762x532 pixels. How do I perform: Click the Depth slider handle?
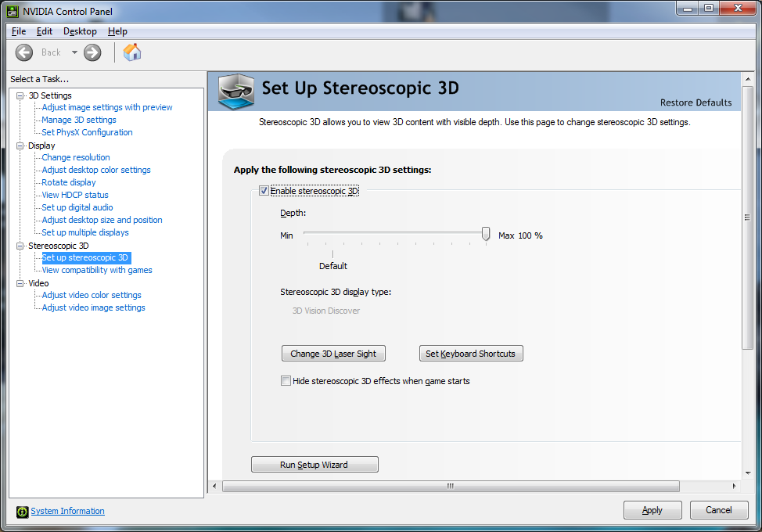pos(486,234)
